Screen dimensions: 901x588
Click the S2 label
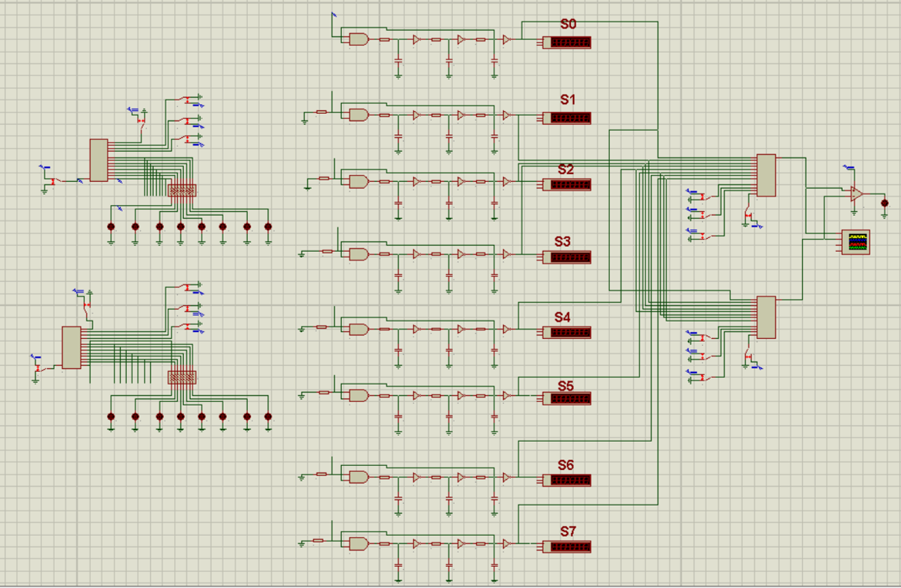click(x=565, y=169)
